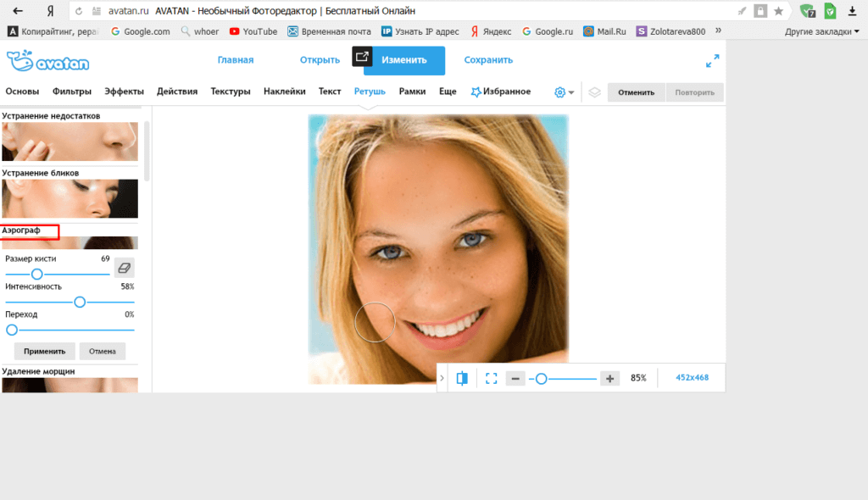The image size is (868, 500).
Task: Collapse the zoom bar with the chevron
Action: coord(442,378)
